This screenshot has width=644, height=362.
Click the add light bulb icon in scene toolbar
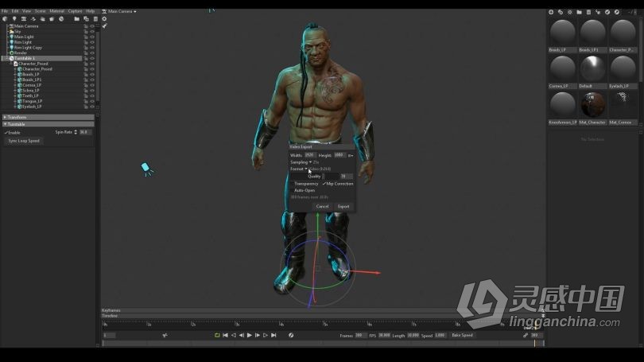click(x=14, y=19)
